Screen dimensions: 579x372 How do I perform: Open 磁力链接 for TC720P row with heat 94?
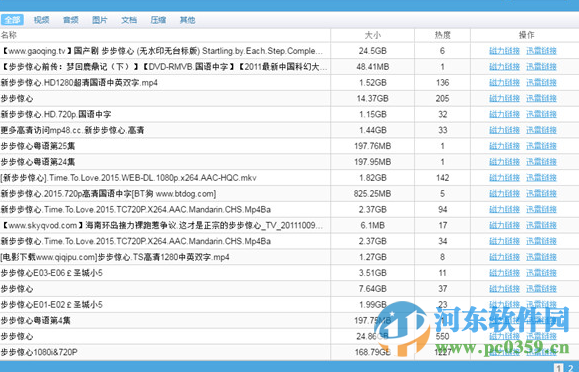coord(504,210)
